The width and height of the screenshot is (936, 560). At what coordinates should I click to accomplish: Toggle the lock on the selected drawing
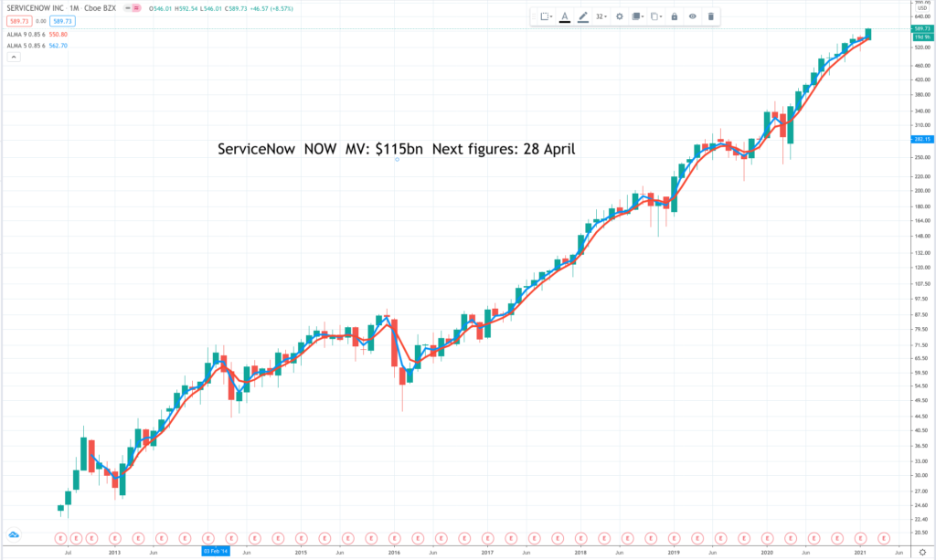coord(674,16)
